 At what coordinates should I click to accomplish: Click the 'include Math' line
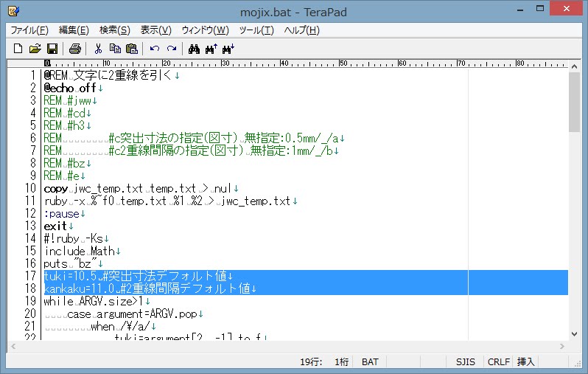click(82, 251)
